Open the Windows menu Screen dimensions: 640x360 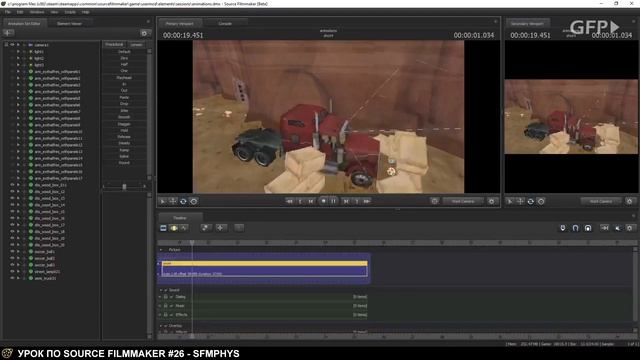(x=37, y=12)
